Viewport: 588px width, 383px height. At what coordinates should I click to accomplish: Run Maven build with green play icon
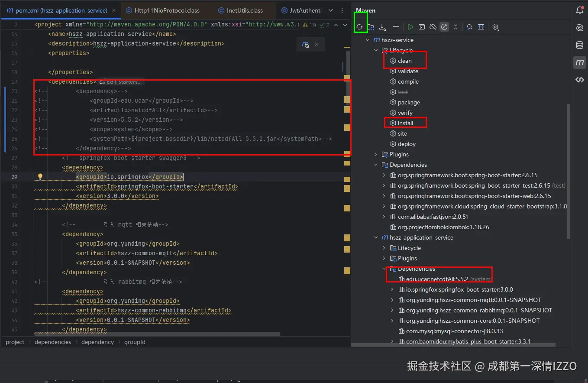tap(410, 27)
